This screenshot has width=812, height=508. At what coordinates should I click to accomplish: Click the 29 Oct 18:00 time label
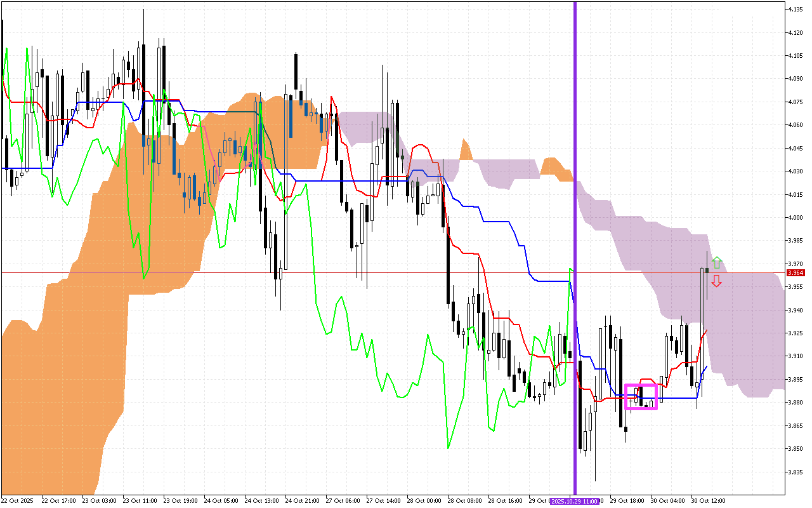point(627,501)
